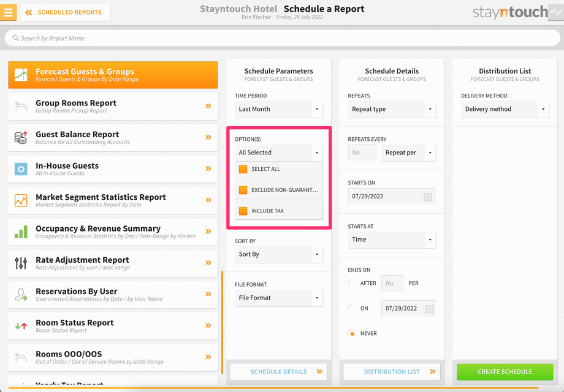This screenshot has width=564, height=392.
Task: Click the Distribution List heading
Action: pyautogui.click(x=505, y=71)
